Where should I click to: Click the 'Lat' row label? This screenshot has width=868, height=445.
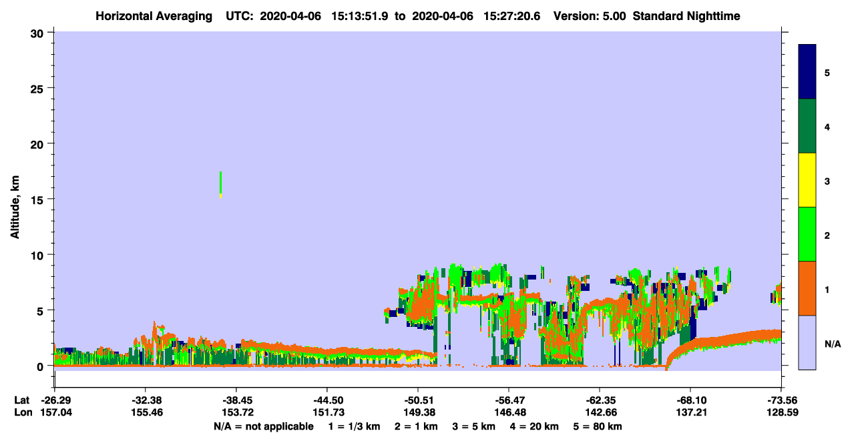(22, 400)
